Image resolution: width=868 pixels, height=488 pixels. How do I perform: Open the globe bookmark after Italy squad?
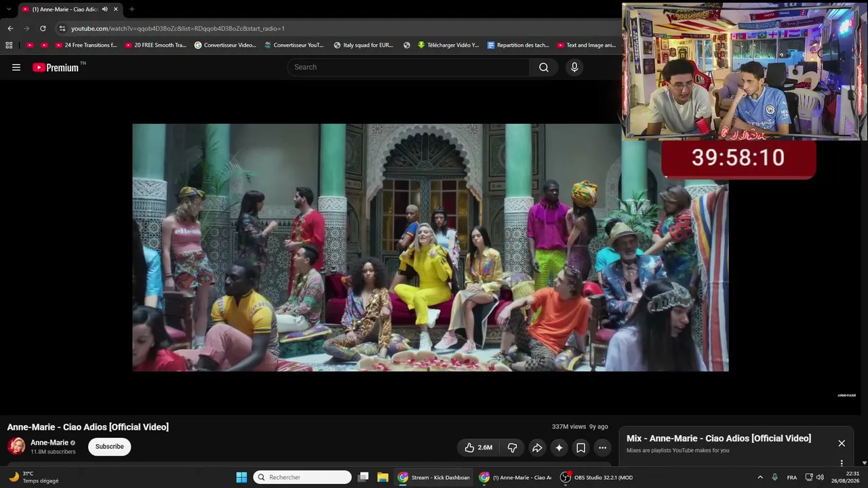pyautogui.click(x=407, y=45)
